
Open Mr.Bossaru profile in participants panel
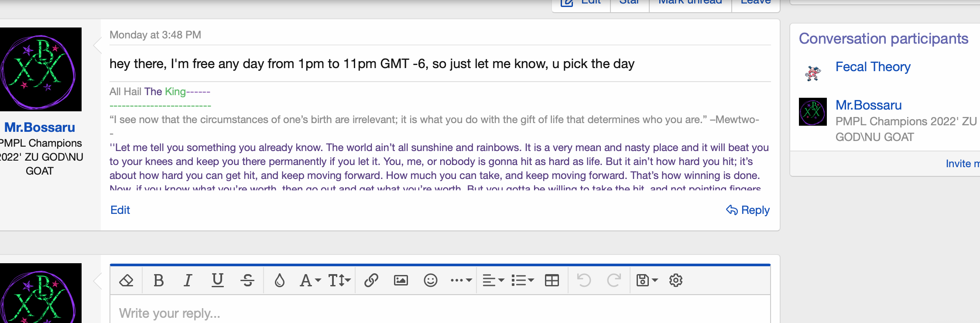click(868, 105)
